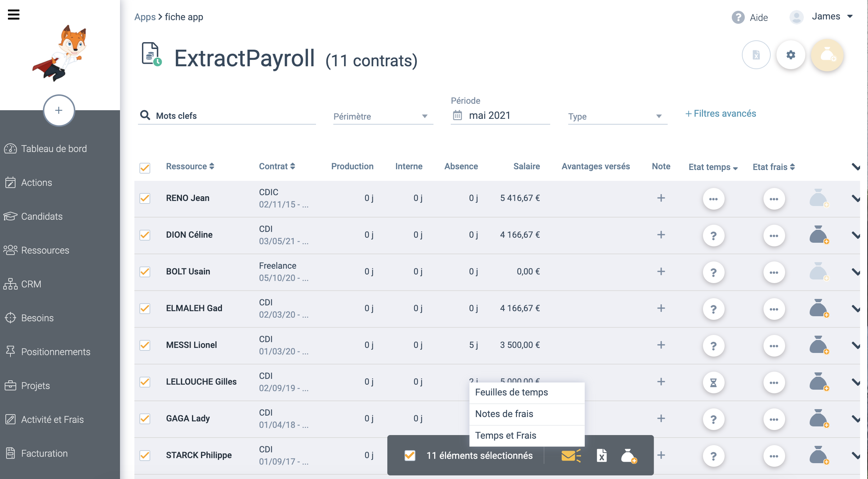Select Notes de frais menu option
868x479 pixels.
click(527, 414)
